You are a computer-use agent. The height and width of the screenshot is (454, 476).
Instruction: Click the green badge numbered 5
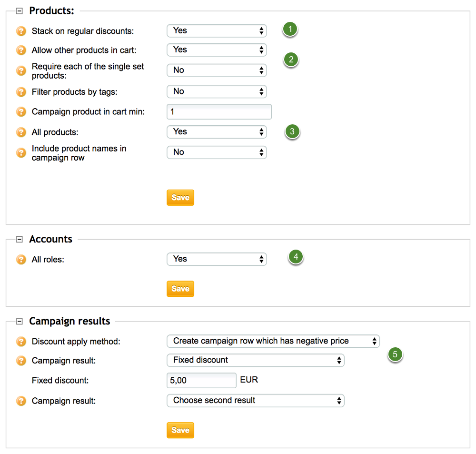click(395, 354)
